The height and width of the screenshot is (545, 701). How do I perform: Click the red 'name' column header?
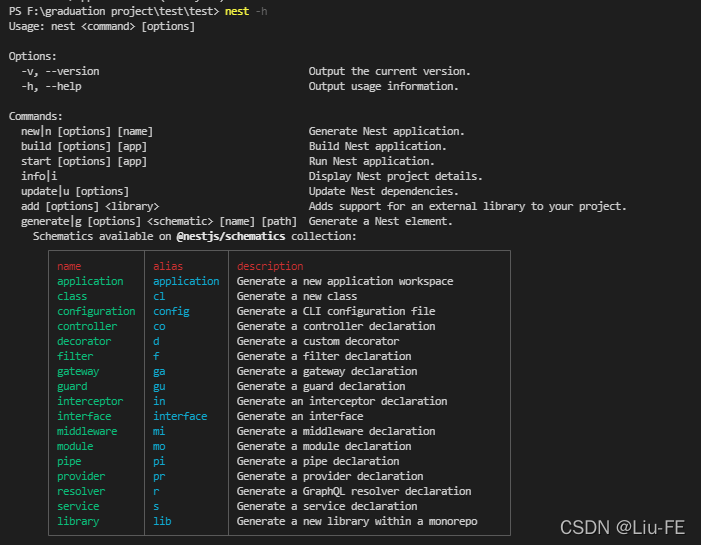point(69,266)
